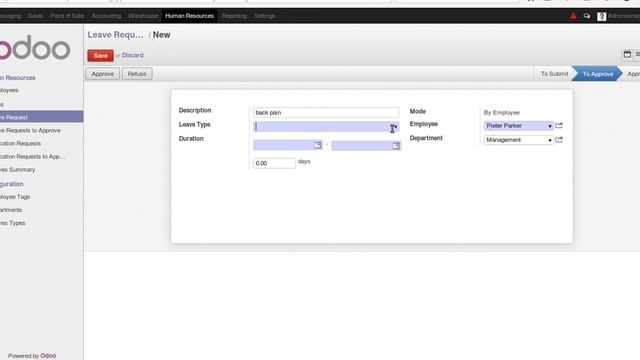The height and width of the screenshot is (360, 640).
Task: Click the Configuration sidebar heading
Action: [x=11, y=184]
